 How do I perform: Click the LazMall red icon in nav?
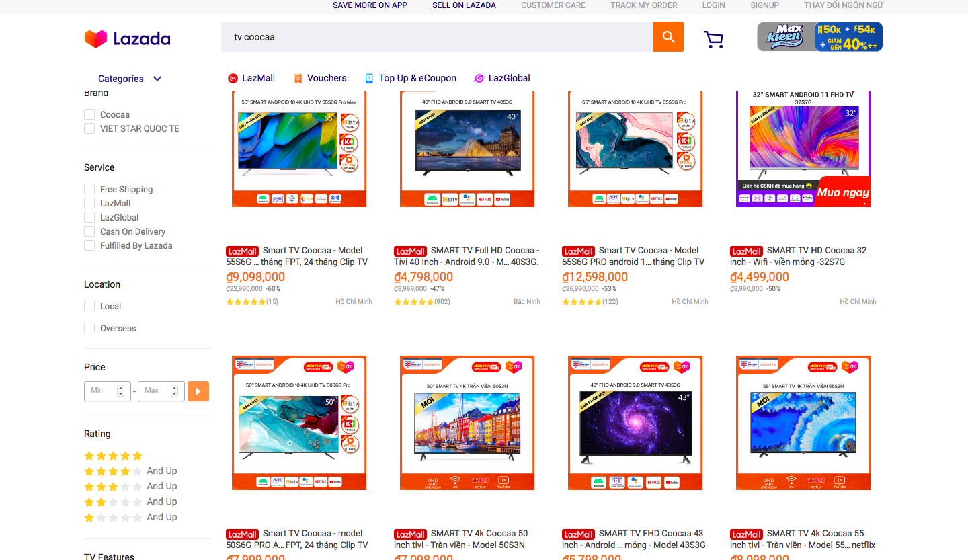[233, 79]
